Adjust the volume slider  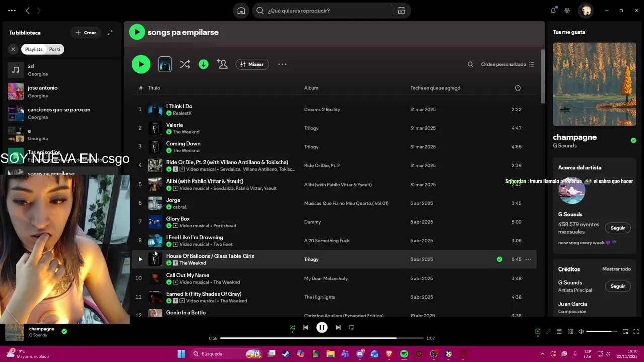coord(602,332)
